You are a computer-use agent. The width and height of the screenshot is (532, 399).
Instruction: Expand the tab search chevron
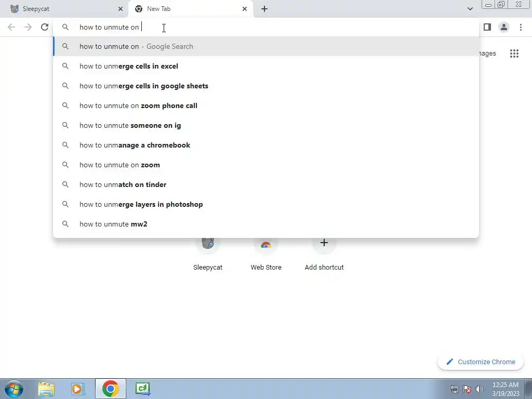tap(470, 9)
